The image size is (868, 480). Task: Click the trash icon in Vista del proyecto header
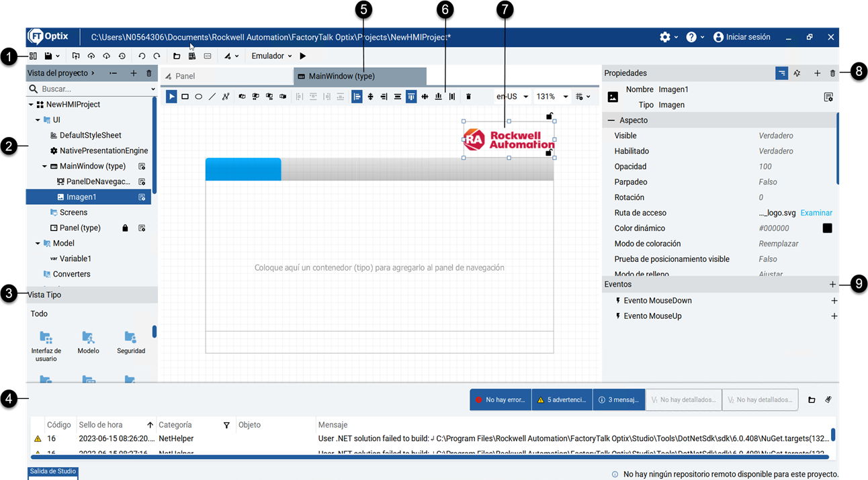[x=149, y=73]
